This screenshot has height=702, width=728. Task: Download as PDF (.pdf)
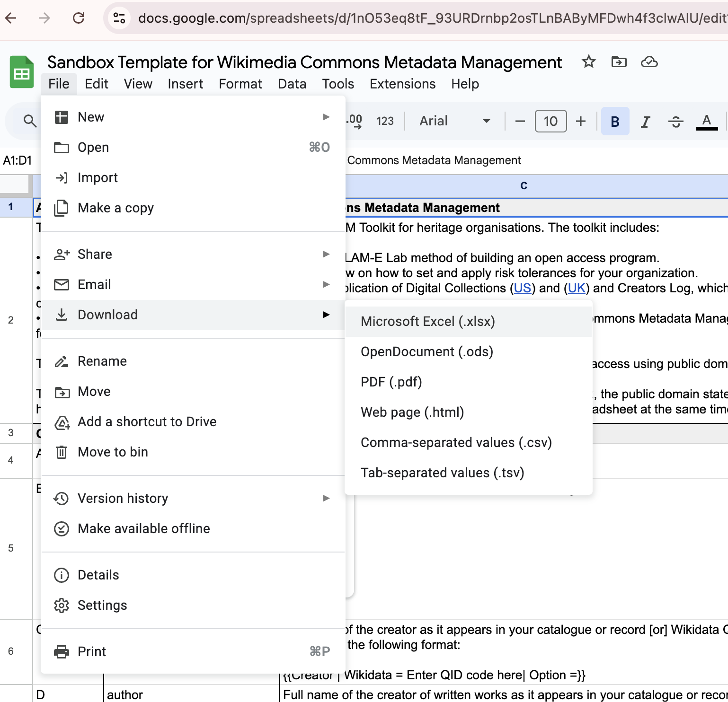click(x=469, y=382)
